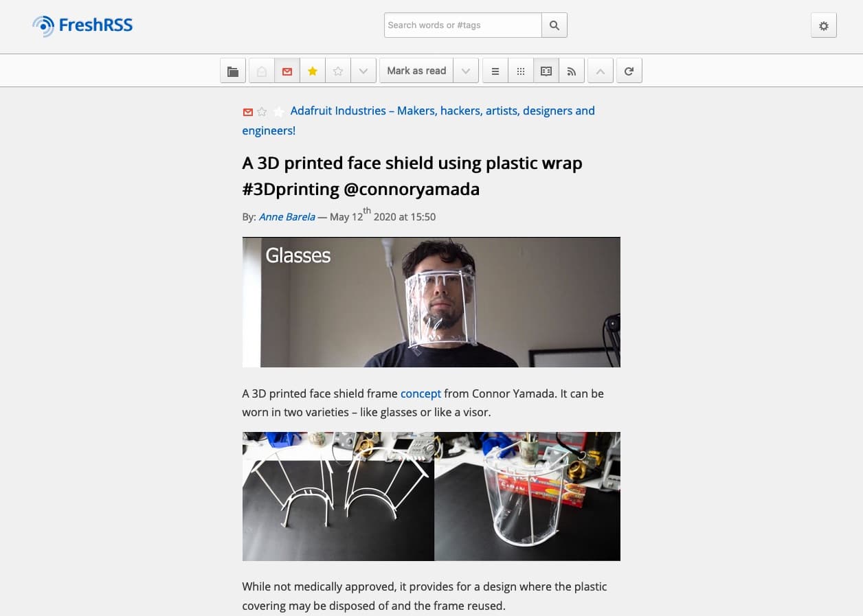Click the search magnifier button

coord(554,25)
